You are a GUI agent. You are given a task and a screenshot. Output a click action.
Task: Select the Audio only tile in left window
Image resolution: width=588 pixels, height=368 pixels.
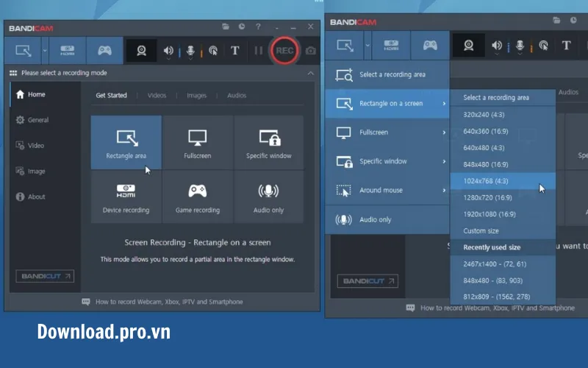pyautogui.click(x=268, y=197)
